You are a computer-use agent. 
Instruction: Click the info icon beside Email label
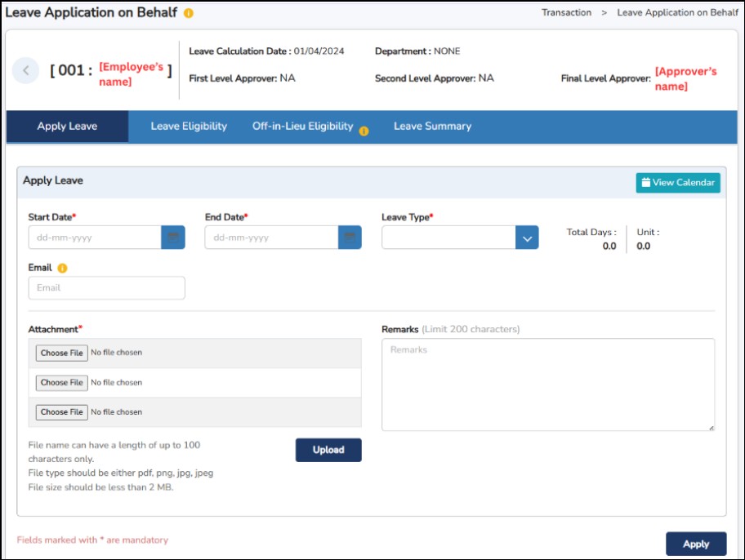[62, 268]
